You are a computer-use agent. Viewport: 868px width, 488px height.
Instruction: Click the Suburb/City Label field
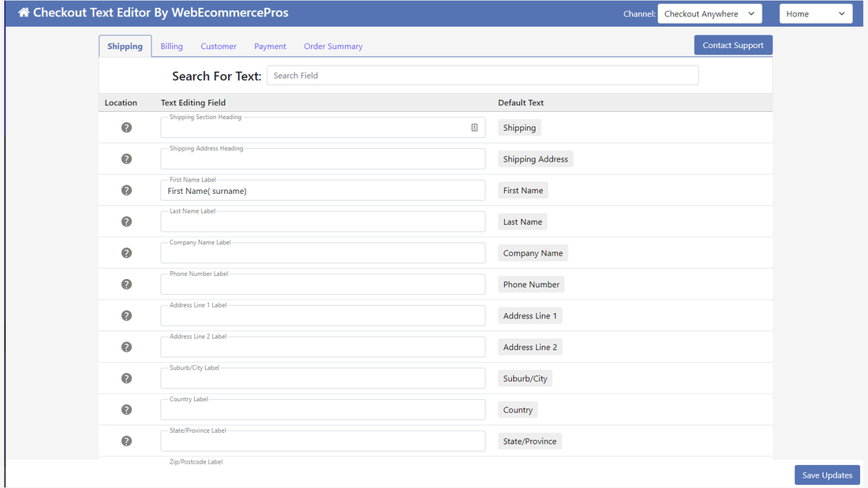coord(323,378)
